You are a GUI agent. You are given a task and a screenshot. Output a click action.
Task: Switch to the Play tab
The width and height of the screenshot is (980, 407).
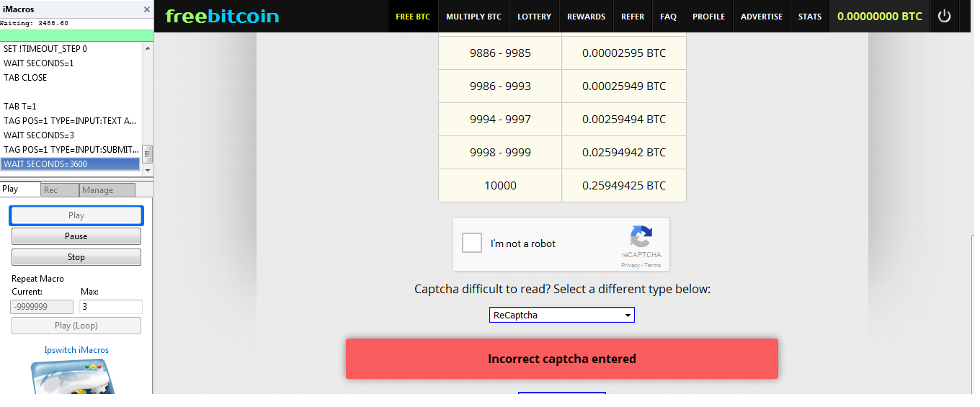[x=19, y=189]
